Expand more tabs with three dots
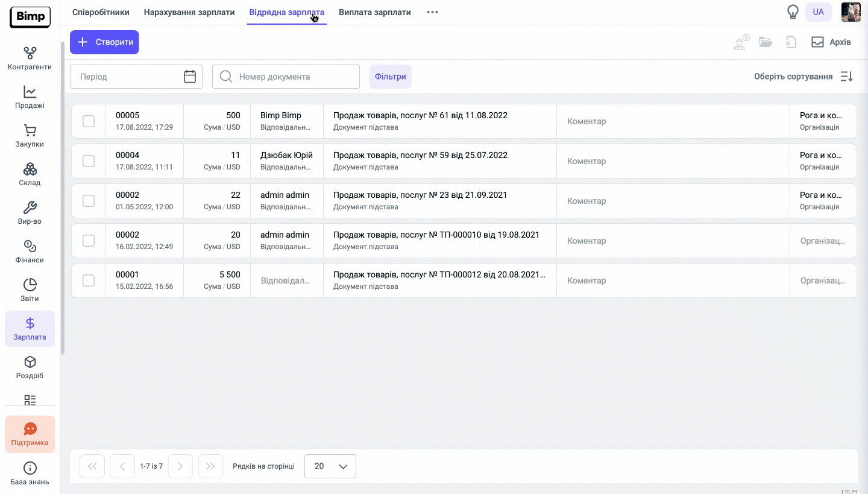The image size is (868, 494). tap(432, 12)
